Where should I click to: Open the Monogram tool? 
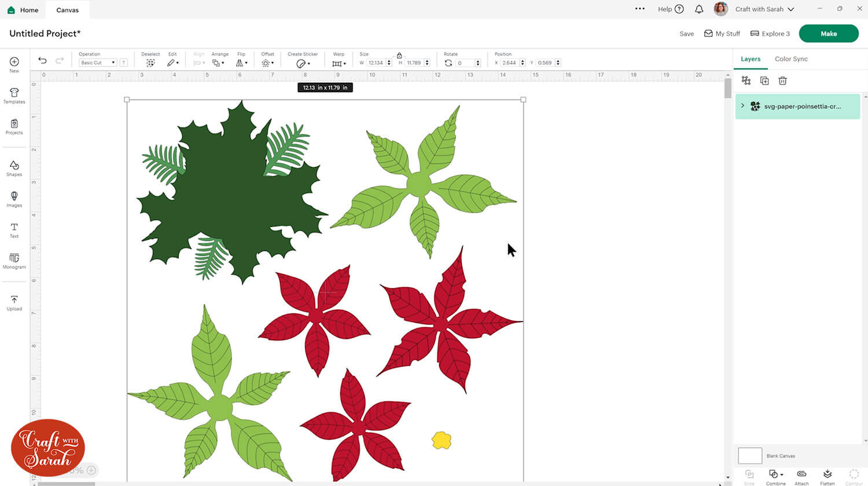pos(14,261)
